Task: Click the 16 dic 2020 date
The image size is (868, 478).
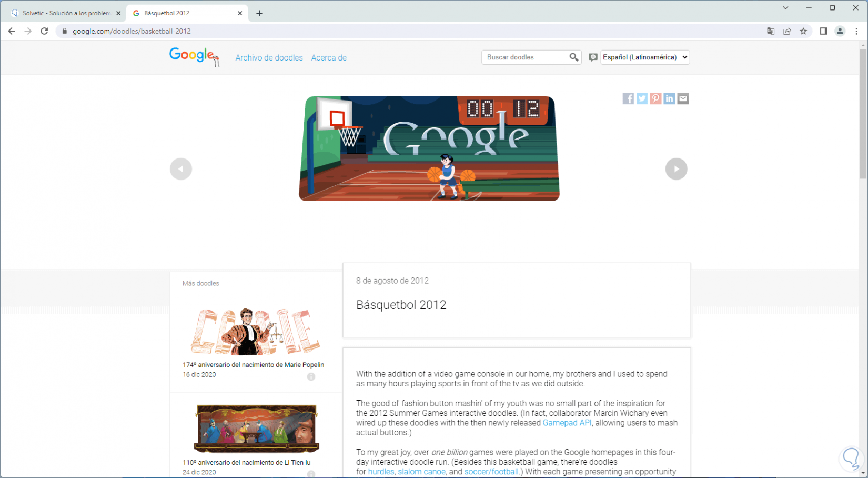Action: coord(199,375)
